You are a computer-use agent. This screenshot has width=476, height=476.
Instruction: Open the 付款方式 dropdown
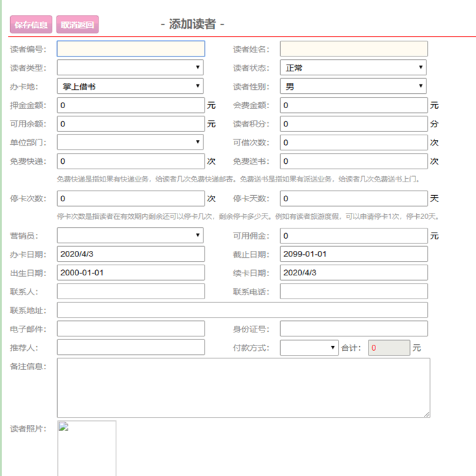point(309,347)
